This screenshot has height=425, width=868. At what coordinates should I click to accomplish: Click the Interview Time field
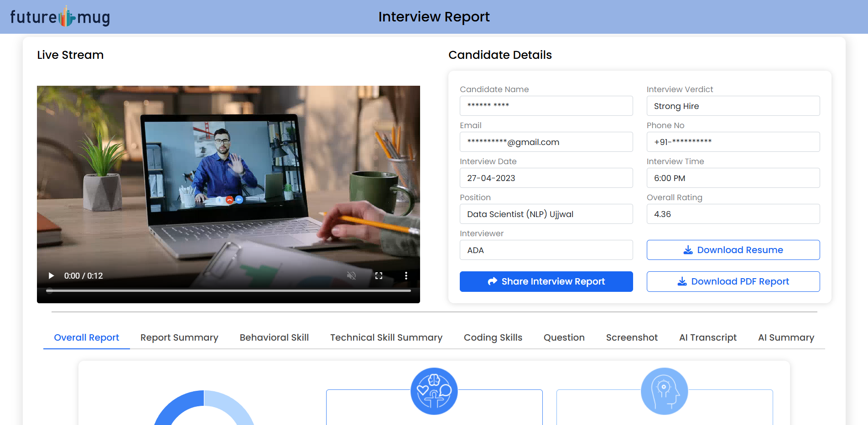click(x=733, y=178)
